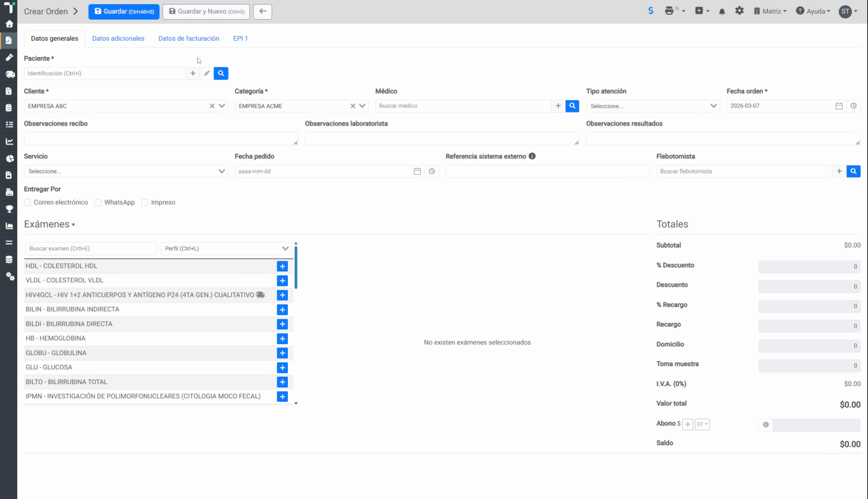This screenshot has width=868, height=499.
Task: Click the Guardar button
Action: pyautogui.click(x=124, y=11)
